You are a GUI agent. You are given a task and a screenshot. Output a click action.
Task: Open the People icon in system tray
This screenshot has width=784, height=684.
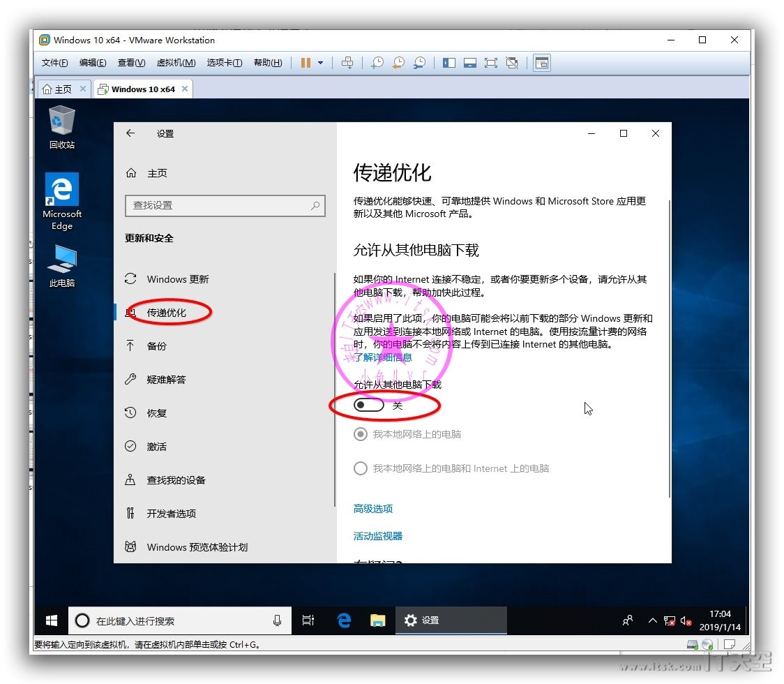pos(628,621)
